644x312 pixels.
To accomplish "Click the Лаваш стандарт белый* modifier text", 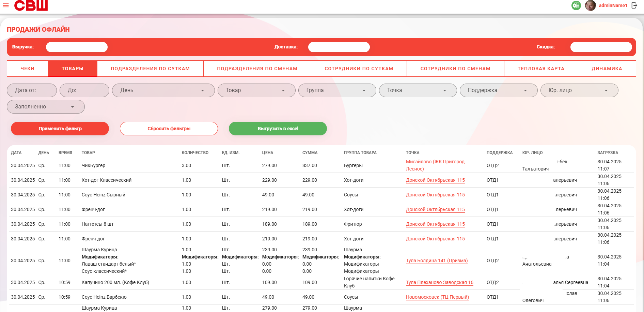I will [x=109, y=264].
